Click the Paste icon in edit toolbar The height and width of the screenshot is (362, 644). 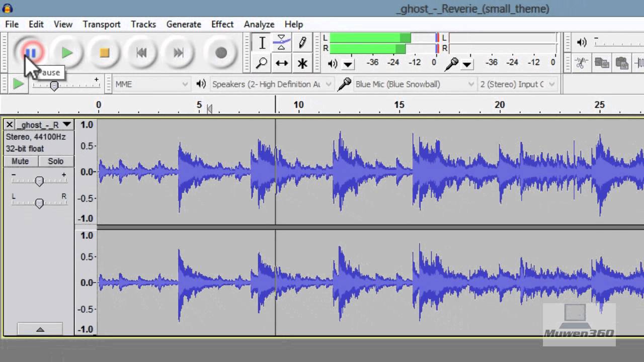coord(622,63)
